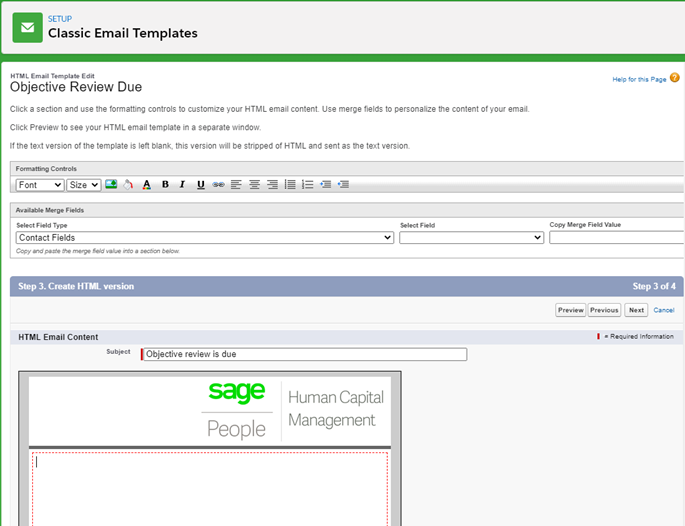Click the Subject input field
The image size is (685, 526).
coord(305,354)
